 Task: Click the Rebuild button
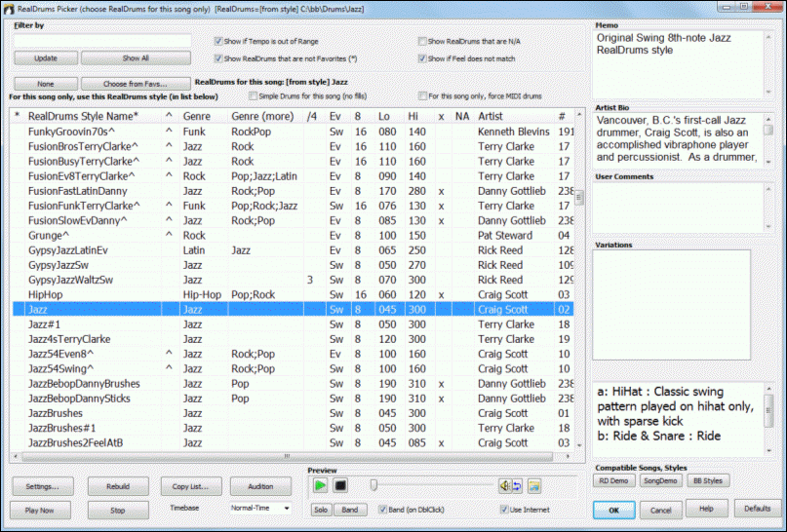pyautogui.click(x=118, y=486)
